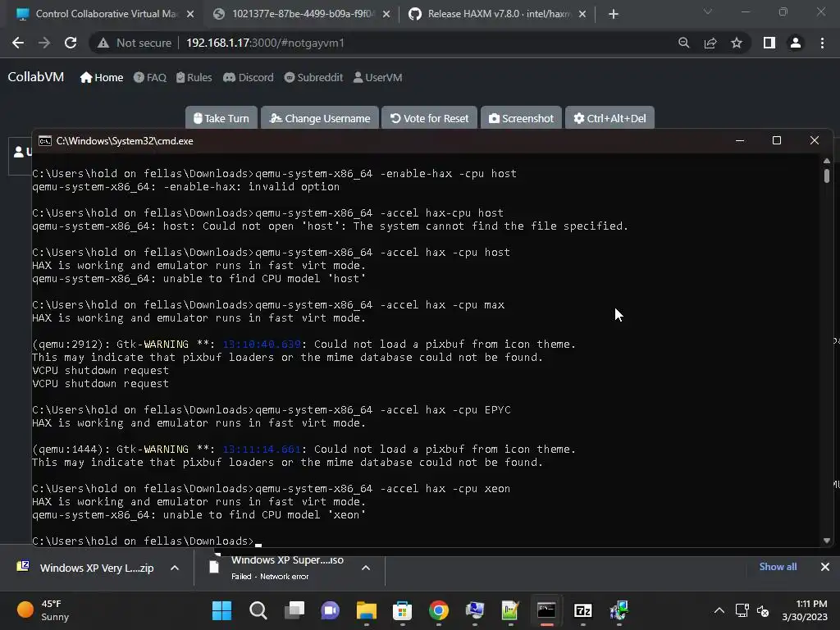Open the zoom magnifier in the address bar

tap(683, 43)
